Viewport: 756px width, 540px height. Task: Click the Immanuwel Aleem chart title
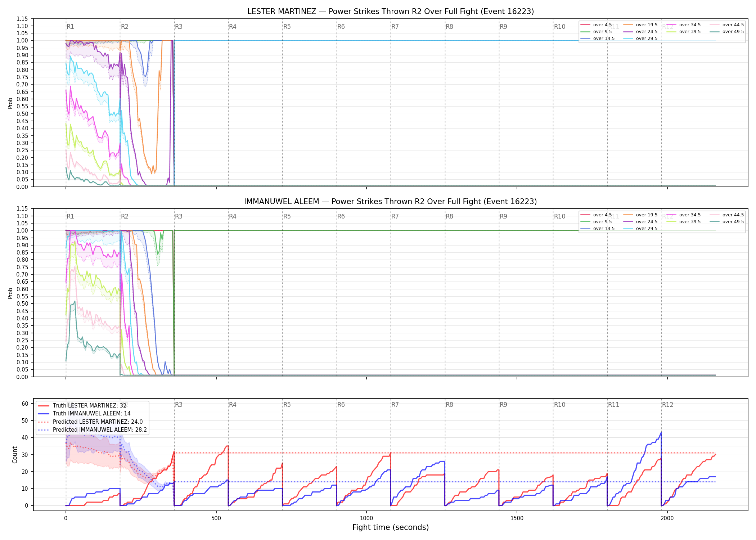pyautogui.click(x=390, y=202)
